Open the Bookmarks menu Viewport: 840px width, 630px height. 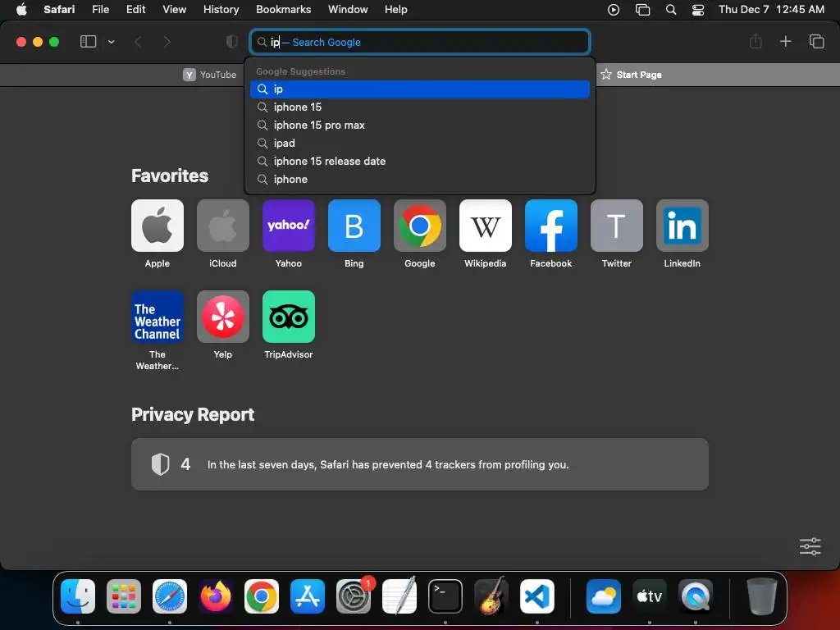coord(283,9)
